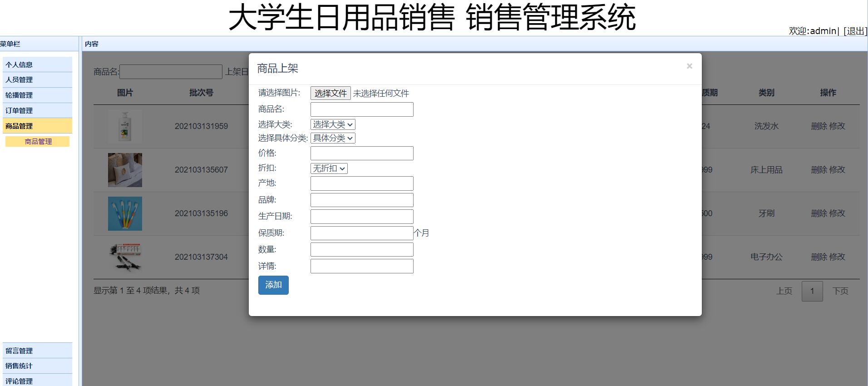868x386 pixels.
Task: Click the toothbrush product thumbnail
Action: (x=125, y=213)
